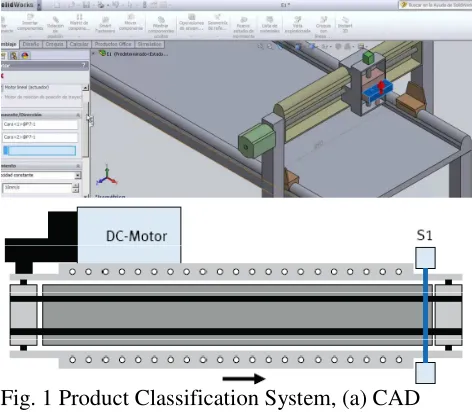Expand the E1 flyout feature tree
Image resolution: width=472 pixels, height=412 pixels.
94,53
